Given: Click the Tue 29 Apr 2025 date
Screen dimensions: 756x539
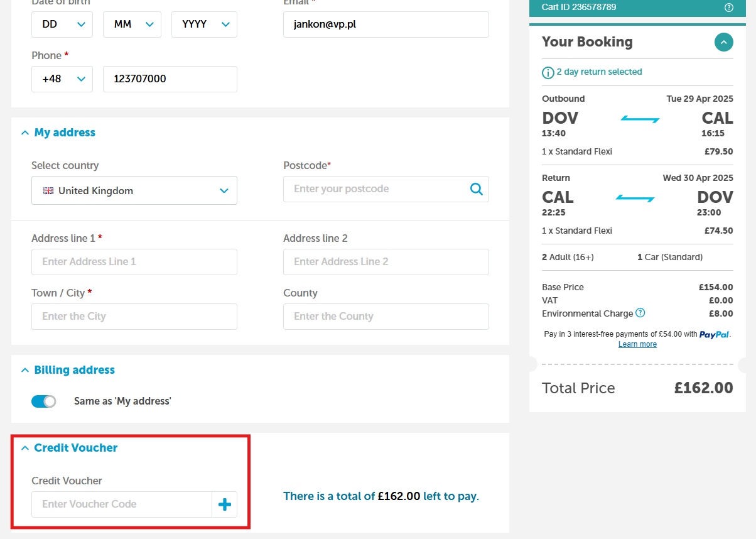Looking at the screenshot, I should tap(700, 99).
